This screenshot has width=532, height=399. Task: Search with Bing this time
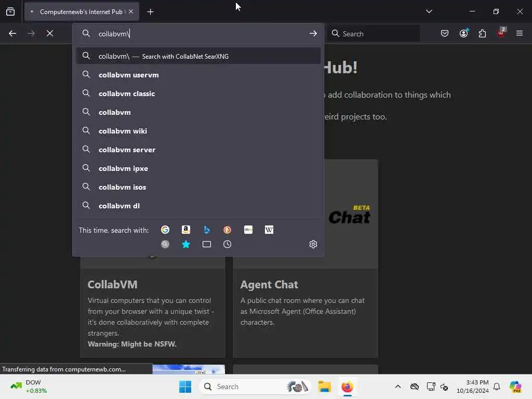click(207, 230)
